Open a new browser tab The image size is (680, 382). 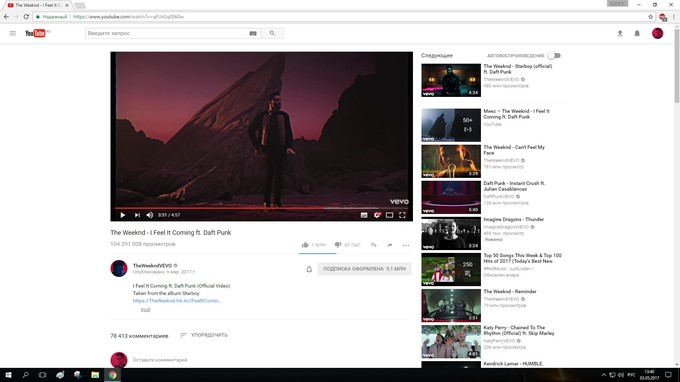coord(79,6)
